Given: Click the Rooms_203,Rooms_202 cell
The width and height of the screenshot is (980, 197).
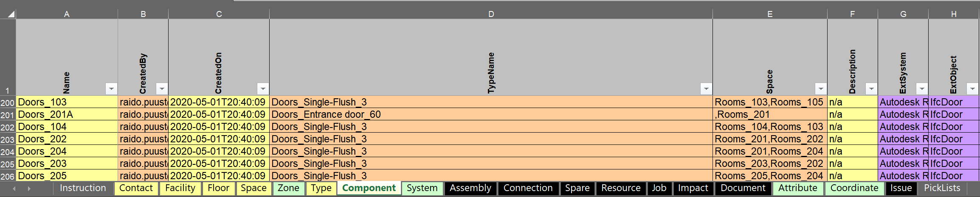Looking at the screenshot, I should pos(769,164).
